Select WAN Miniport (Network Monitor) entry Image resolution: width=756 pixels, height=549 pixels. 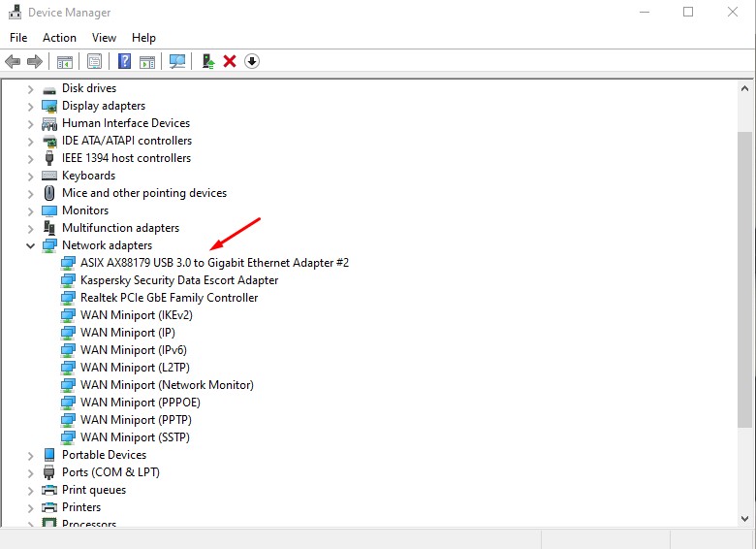pos(167,384)
